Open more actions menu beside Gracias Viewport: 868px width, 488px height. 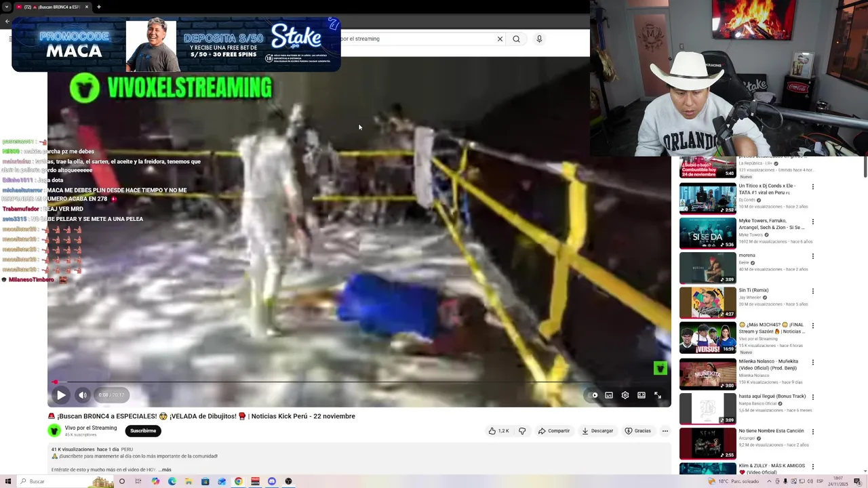[x=665, y=431]
